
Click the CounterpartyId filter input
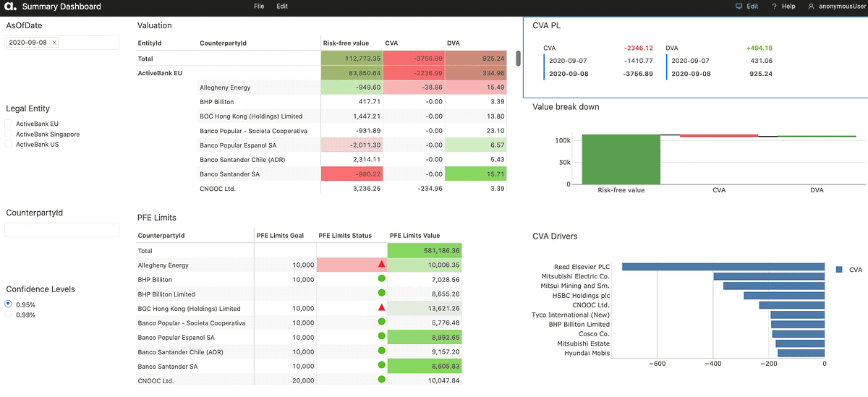click(61, 230)
